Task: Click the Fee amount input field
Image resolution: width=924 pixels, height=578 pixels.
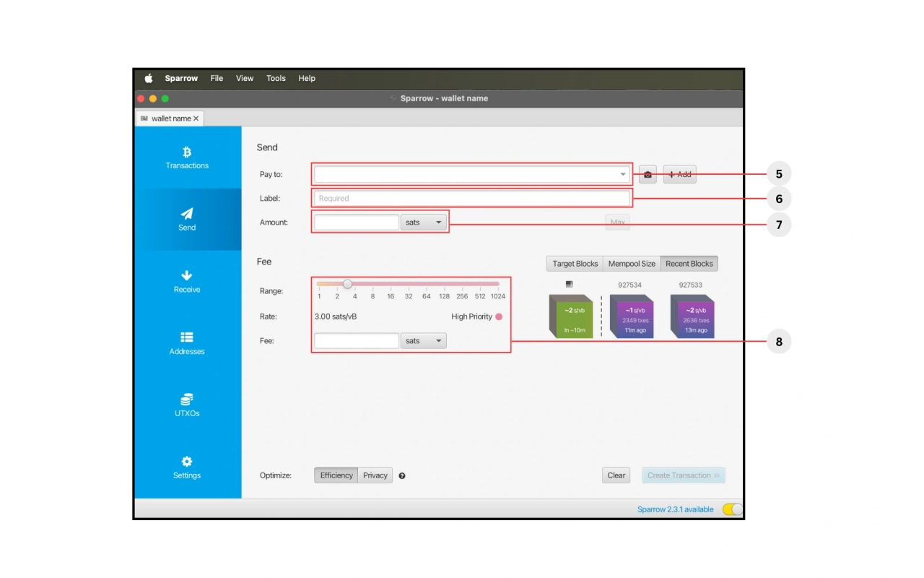Action: click(x=357, y=341)
